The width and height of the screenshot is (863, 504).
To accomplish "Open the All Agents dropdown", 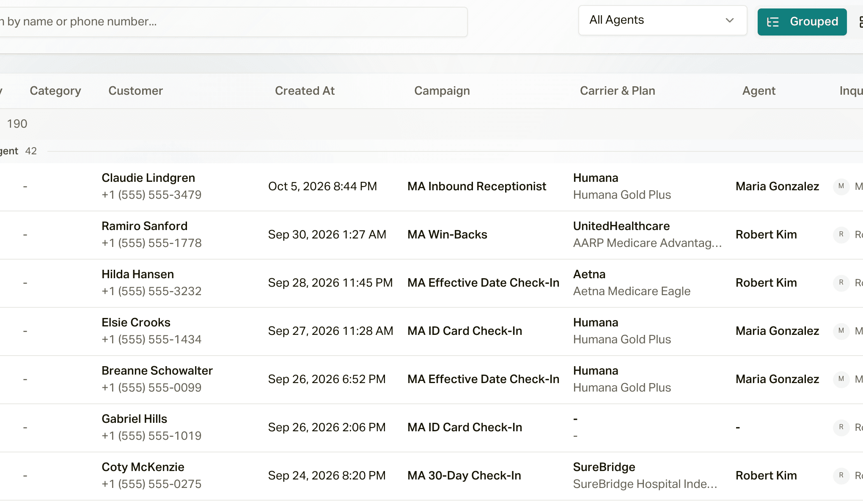I will (662, 20).
